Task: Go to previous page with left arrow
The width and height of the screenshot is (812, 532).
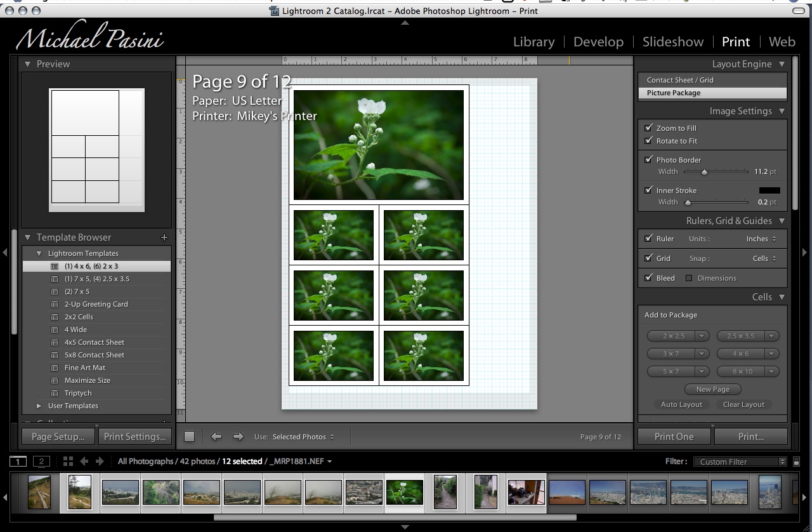Action: (216, 436)
